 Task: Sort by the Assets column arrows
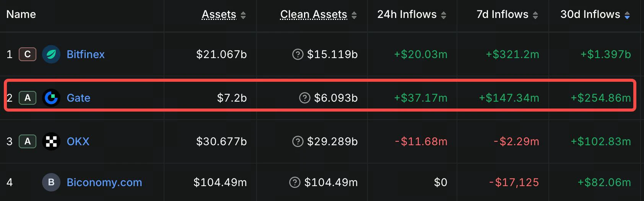[243, 15]
